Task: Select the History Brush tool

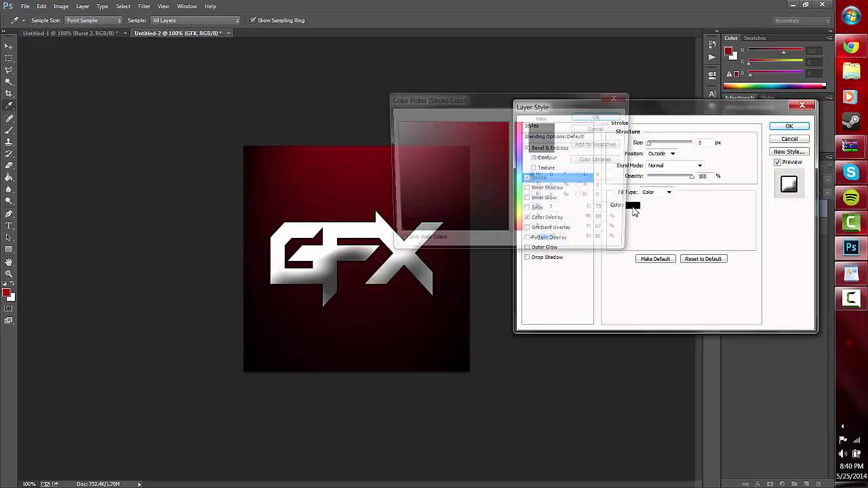Action: pos(9,153)
